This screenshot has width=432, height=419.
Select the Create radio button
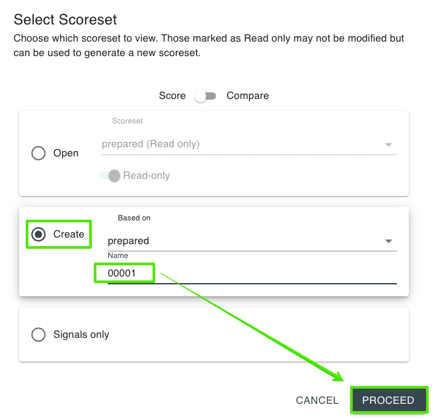[x=38, y=234]
